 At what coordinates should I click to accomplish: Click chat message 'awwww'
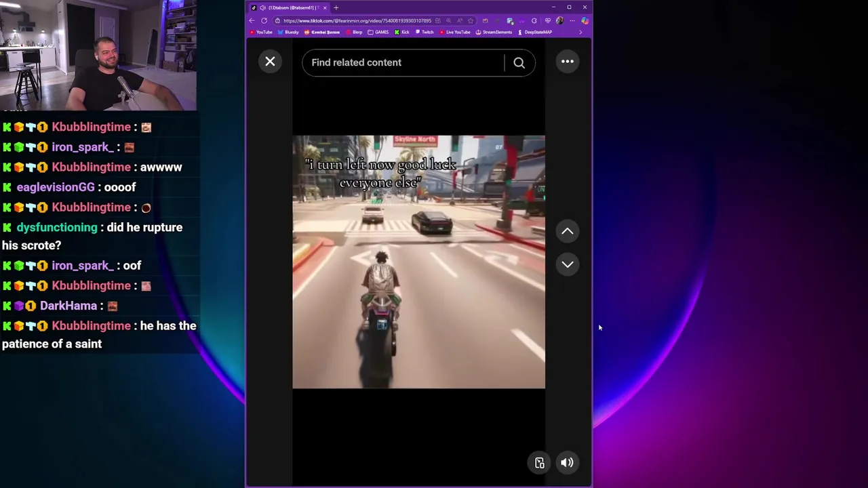pyautogui.click(x=161, y=167)
